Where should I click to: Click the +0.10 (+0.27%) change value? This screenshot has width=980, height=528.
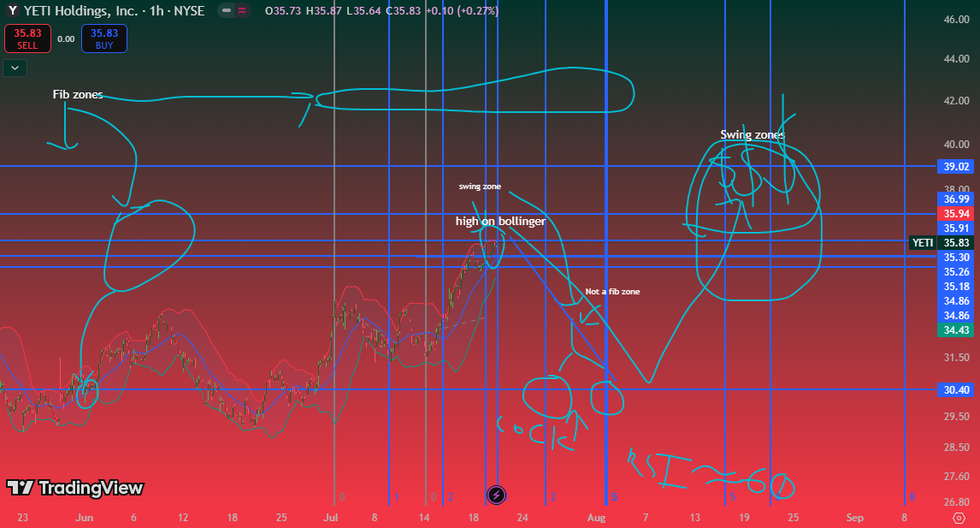click(x=461, y=11)
